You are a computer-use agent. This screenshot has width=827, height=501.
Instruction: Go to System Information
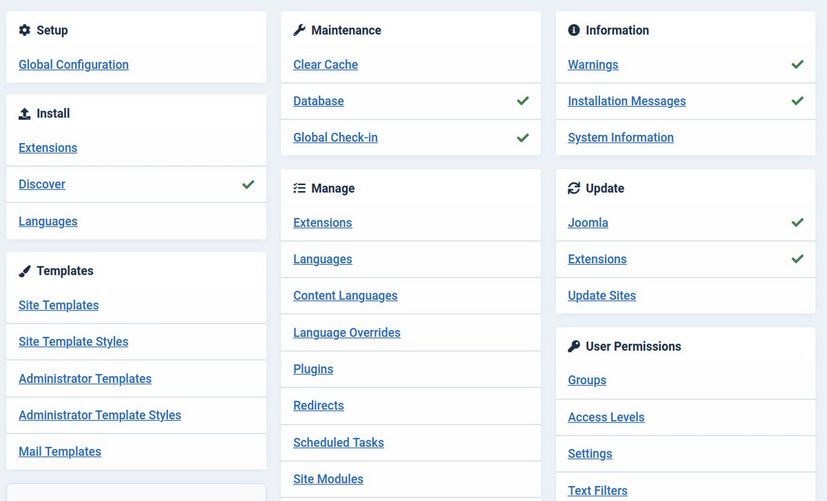tap(620, 138)
